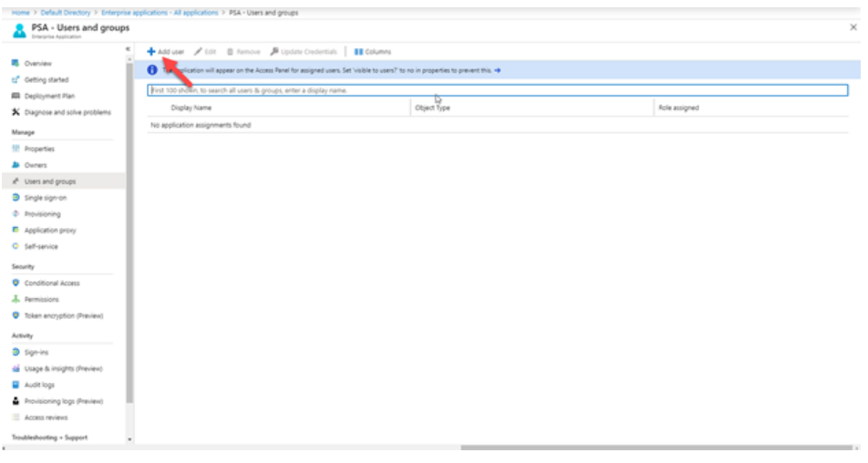Click the Owners people icon
The width and height of the screenshot is (868, 463).
click(15, 165)
